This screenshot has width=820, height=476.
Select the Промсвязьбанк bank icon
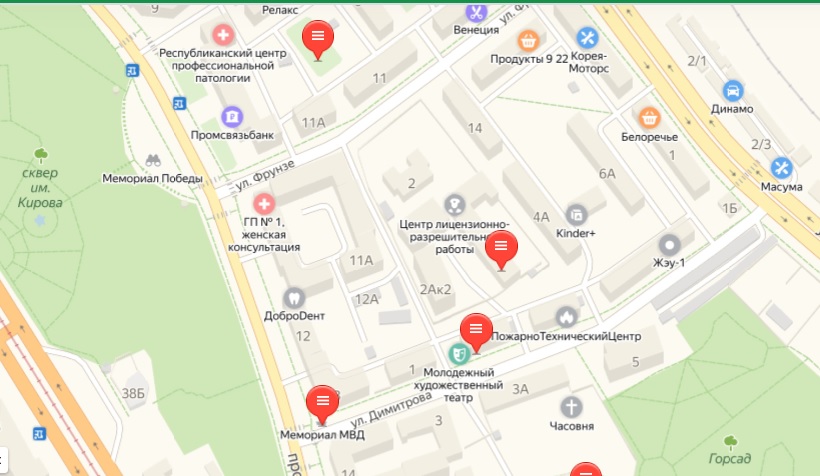[x=232, y=117]
